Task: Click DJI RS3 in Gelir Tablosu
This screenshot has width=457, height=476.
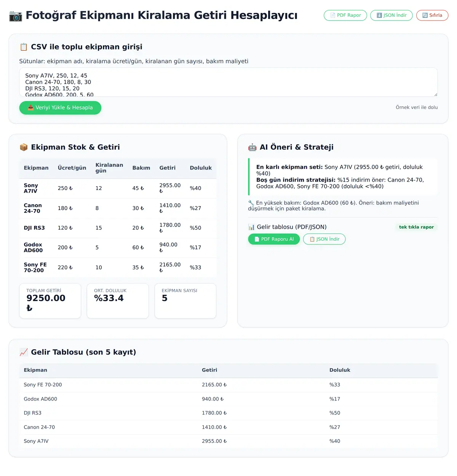Action: click(x=33, y=413)
